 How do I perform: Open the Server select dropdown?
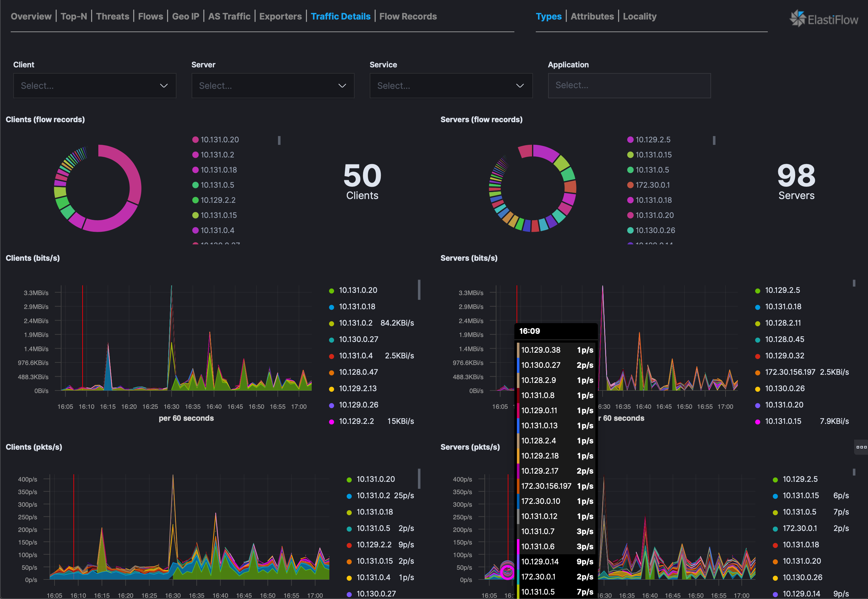[x=273, y=86]
